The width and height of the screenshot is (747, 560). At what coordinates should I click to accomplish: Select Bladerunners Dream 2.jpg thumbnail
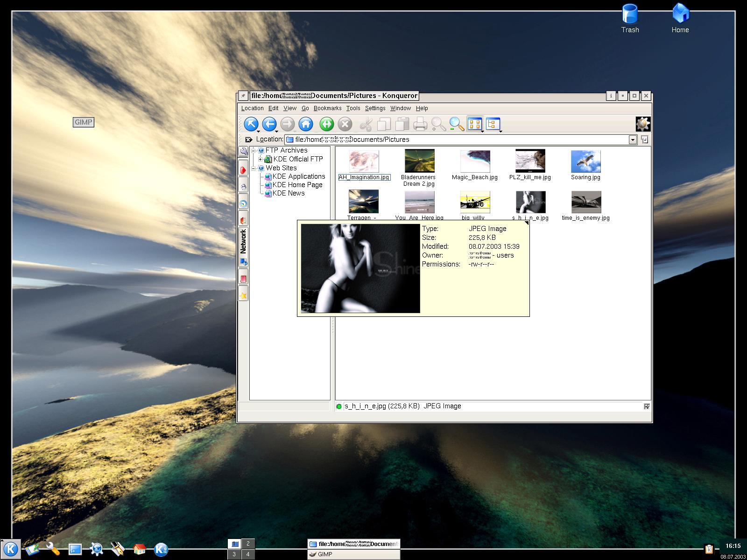point(419,161)
